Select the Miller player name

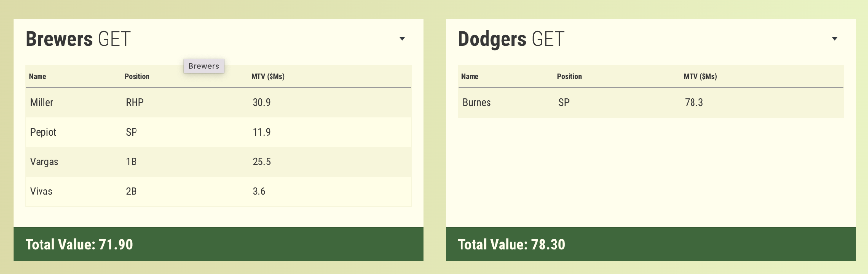(41, 102)
